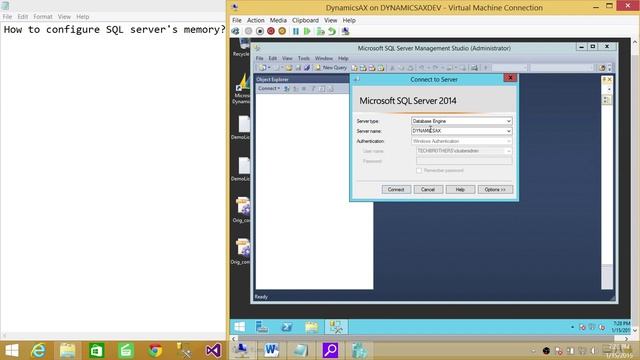The image size is (640, 360).
Task: Click the Analysis Services MDX Query icon
Action: (363, 68)
